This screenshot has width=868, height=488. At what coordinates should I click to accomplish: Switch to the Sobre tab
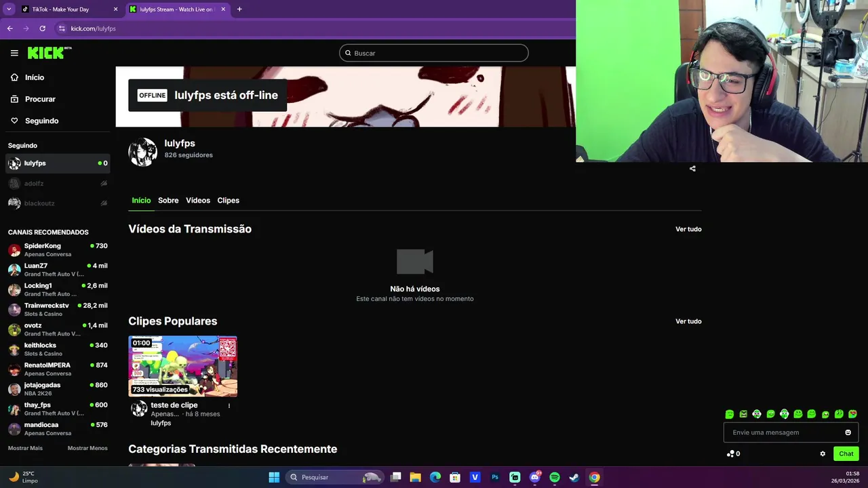(168, 201)
